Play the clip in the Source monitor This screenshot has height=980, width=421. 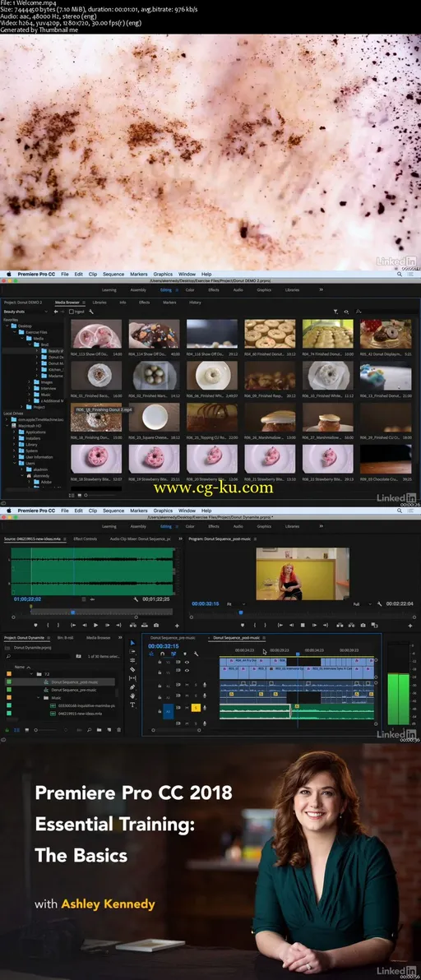click(95, 625)
